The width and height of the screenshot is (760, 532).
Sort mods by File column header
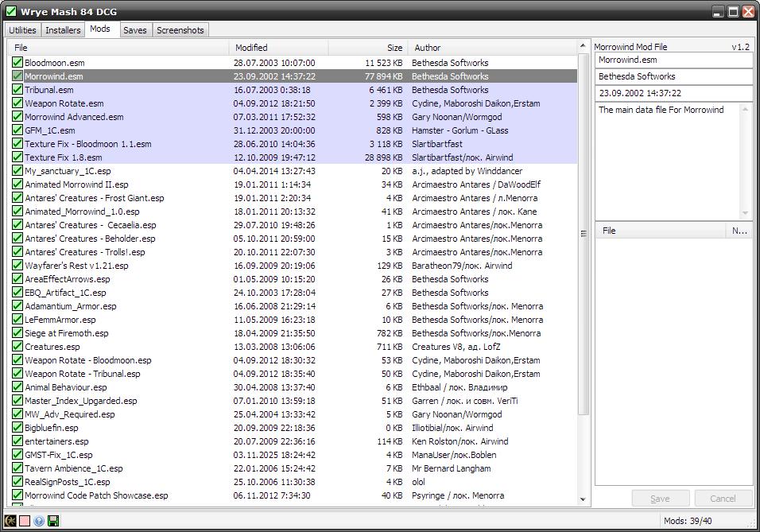(x=118, y=48)
